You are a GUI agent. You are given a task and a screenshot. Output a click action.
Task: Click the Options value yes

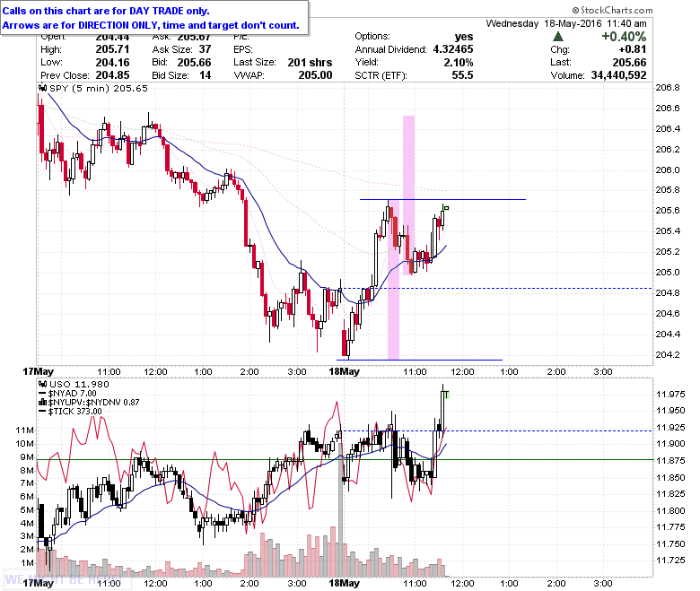tap(464, 37)
